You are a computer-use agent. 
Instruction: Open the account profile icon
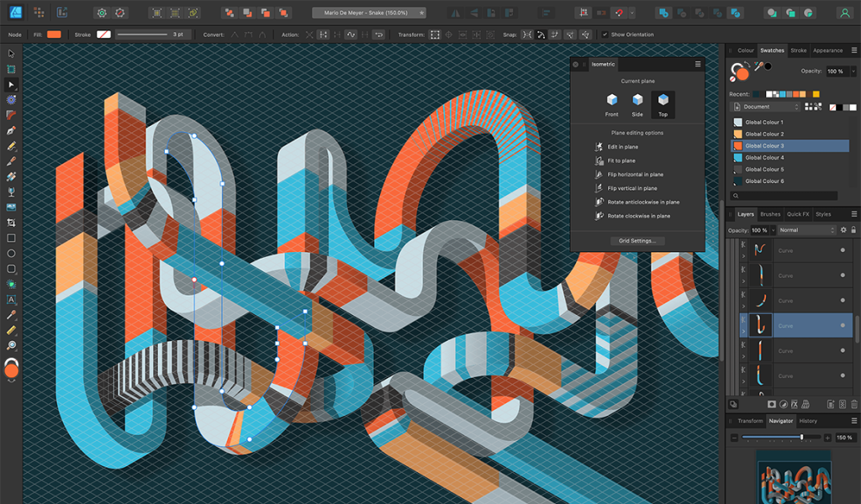844,13
